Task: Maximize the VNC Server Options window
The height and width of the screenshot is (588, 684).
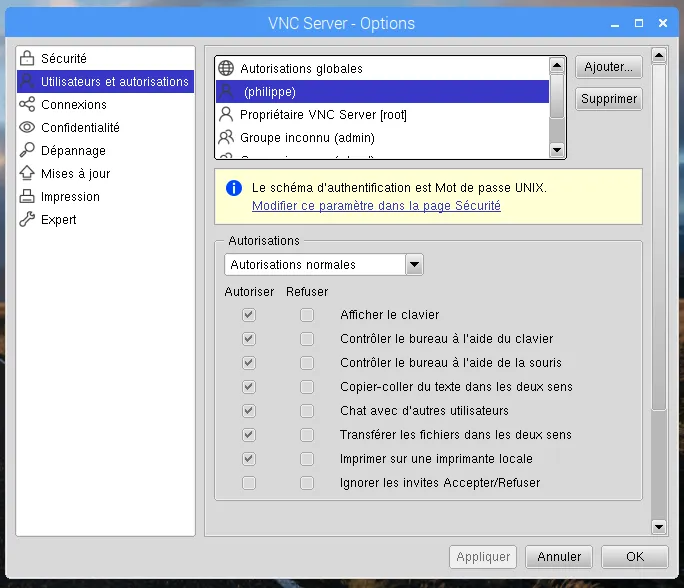Action: point(639,23)
